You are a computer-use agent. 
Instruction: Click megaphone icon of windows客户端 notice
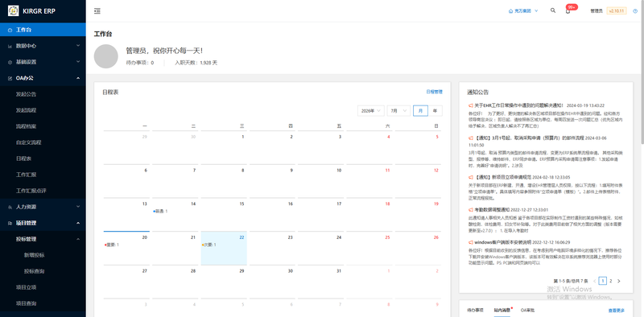click(x=471, y=242)
